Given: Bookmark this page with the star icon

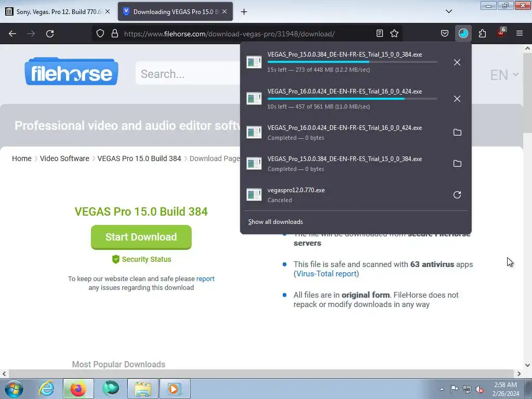Looking at the screenshot, I should pos(394,34).
